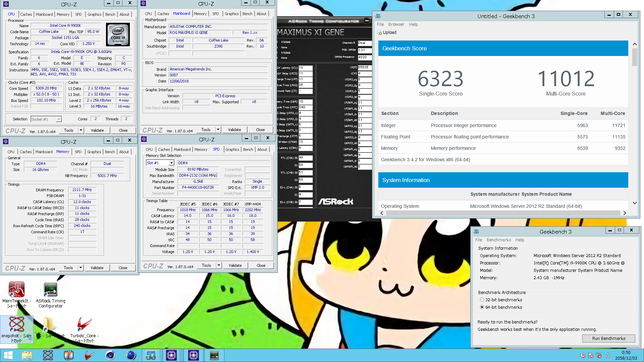644x362 pixels.
Task: Click scroll-right arrow in Geekbench results
Action: pyautogui.click(x=624, y=213)
